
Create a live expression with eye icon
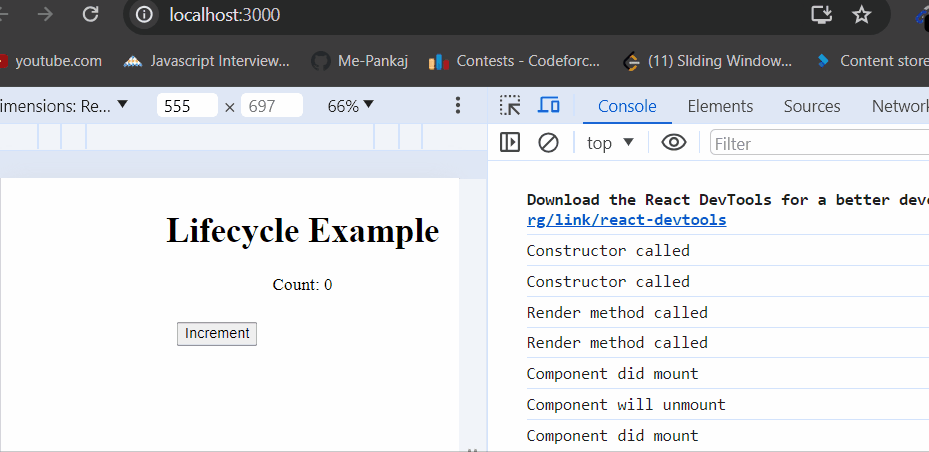[674, 143]
